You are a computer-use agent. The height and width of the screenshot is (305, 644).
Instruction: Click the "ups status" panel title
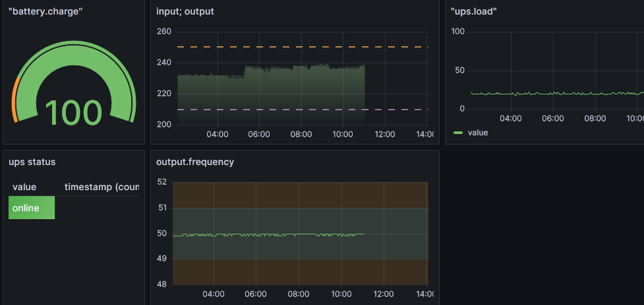point(32,162)
